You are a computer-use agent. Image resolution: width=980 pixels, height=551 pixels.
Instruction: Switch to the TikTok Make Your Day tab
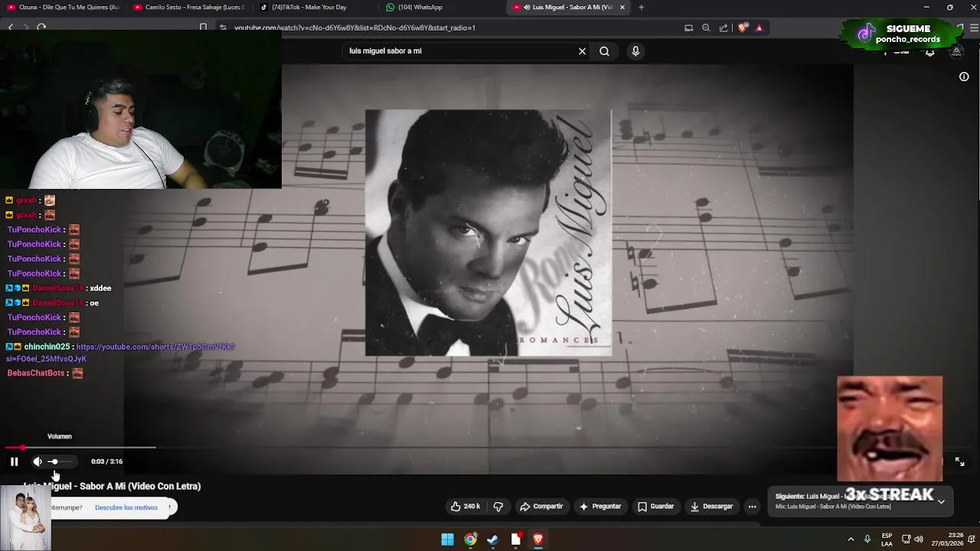tap(315, 8)
